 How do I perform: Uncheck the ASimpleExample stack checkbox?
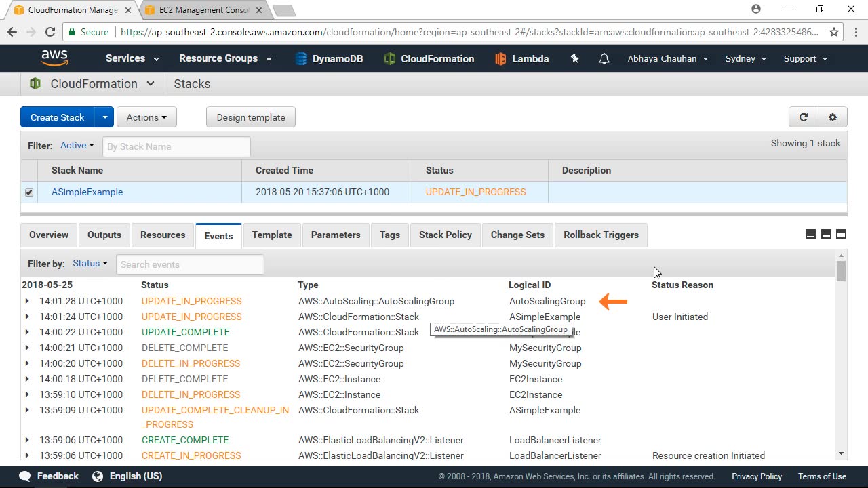tap(29, 192)
